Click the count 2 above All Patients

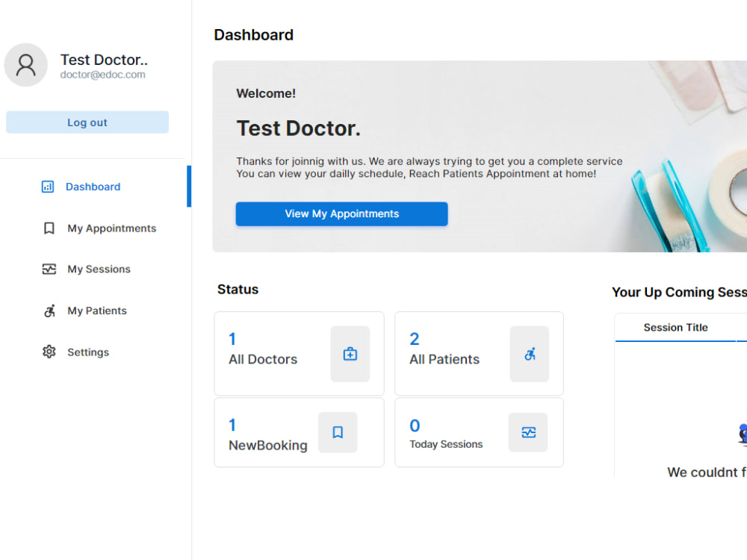click(x=415, y=339)
